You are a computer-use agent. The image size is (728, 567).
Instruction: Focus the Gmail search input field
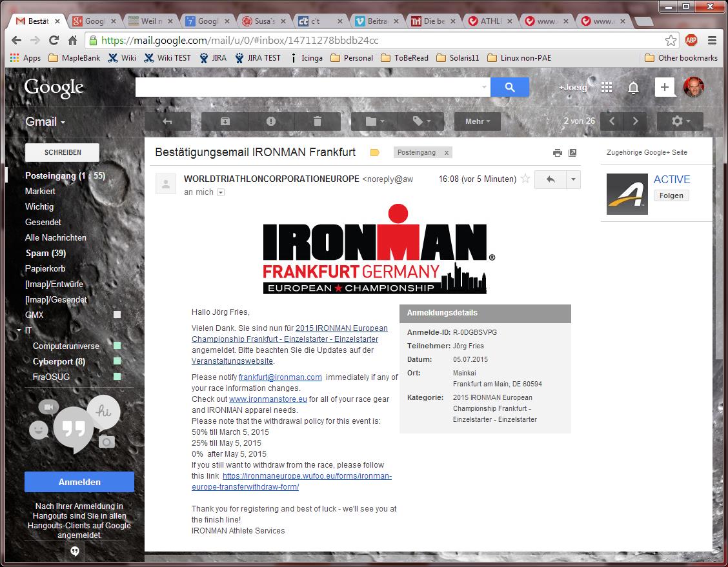(307, 87)
